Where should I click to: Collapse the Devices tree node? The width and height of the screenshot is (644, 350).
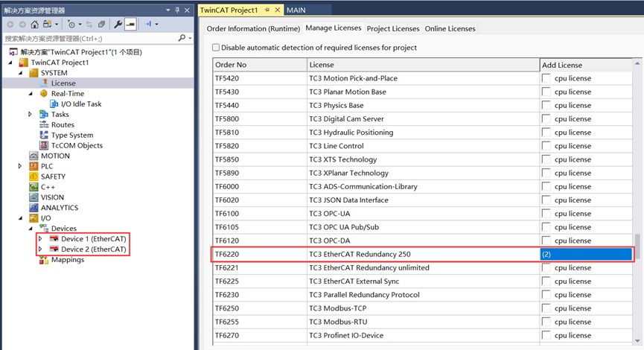(x=31, y=229)
